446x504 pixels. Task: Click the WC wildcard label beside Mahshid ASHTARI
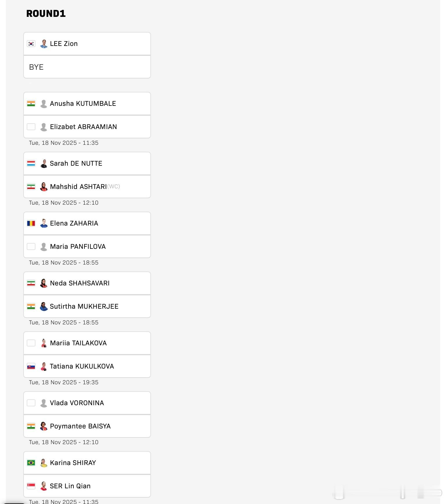coord(114,187)
